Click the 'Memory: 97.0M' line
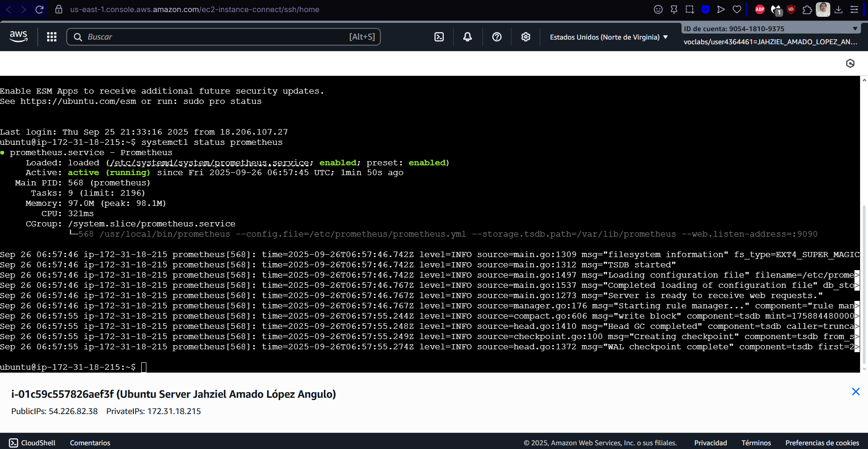The image size is (868, 449). coord(96,204)
